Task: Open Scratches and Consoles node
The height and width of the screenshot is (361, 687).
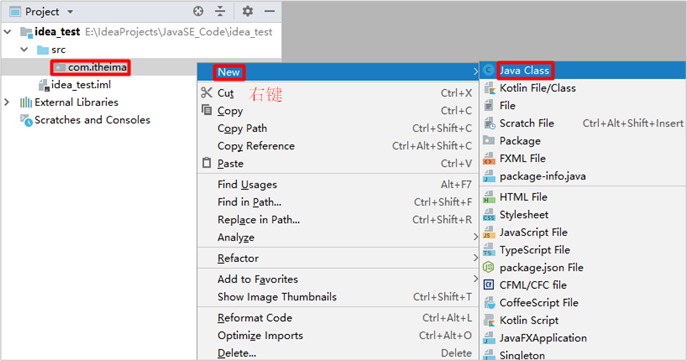Action: coord(92,120)
